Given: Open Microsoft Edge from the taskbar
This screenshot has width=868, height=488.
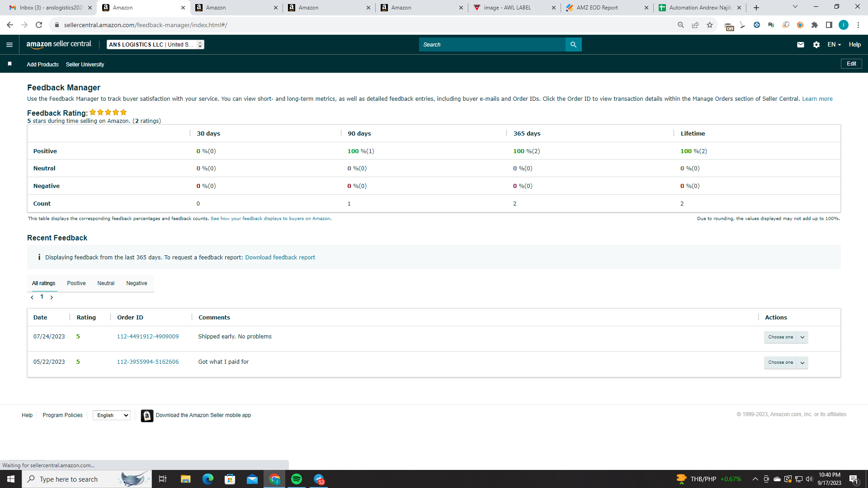Looking at the screenshot, I should (208, 479).
